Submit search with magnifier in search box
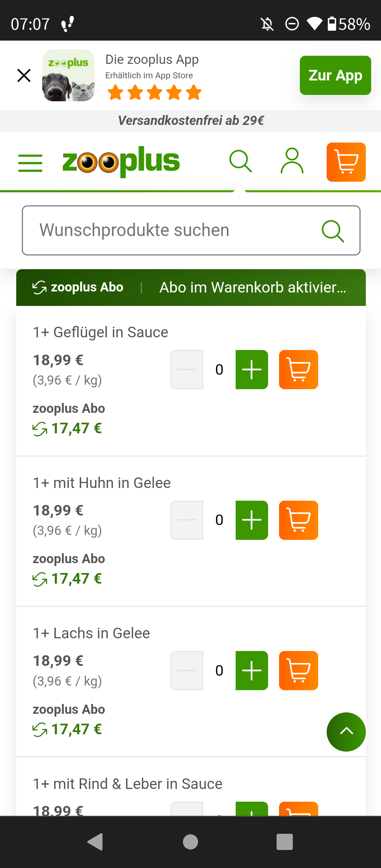 click(333, 231)
